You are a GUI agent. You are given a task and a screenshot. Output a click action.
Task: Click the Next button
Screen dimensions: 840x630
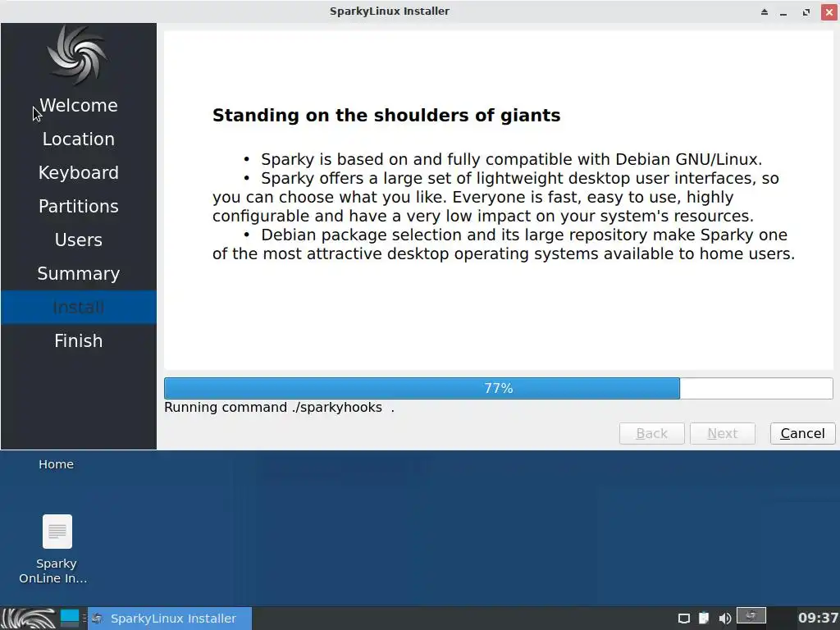coord(722,433)
